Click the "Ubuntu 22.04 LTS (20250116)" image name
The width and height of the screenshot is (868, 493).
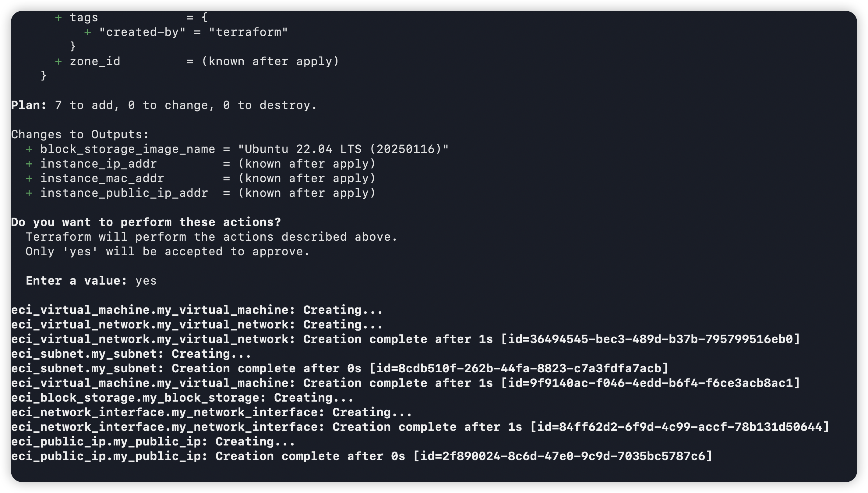pyautogui.click(x=343, y=149)
